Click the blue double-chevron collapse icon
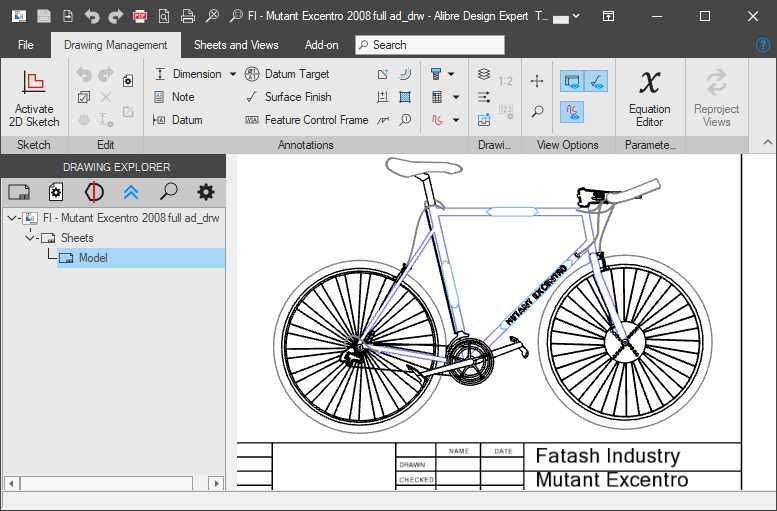The height and width of the screenshot is (511, 777). click(x=131, y=192)
